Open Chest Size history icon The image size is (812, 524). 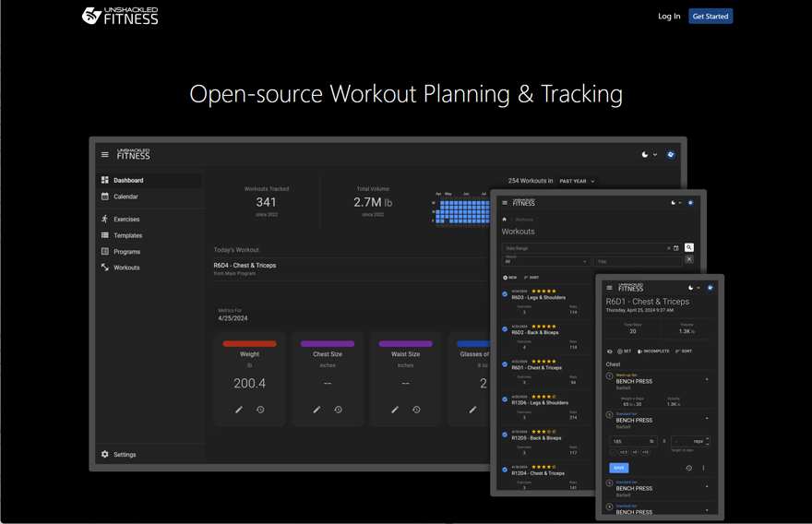[338, 410]
